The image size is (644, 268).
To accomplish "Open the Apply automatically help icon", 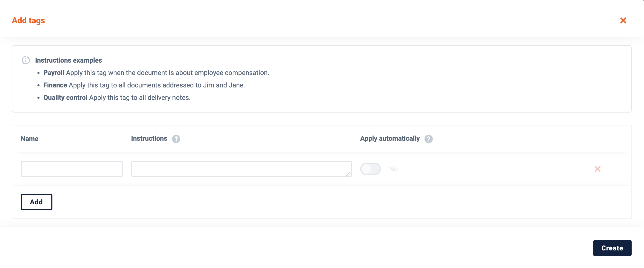I will 429,139.
